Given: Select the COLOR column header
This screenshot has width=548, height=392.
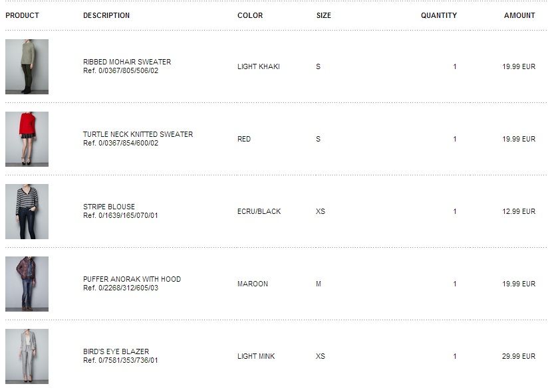Looking at the screenshot, I should (x=250, y=15).
